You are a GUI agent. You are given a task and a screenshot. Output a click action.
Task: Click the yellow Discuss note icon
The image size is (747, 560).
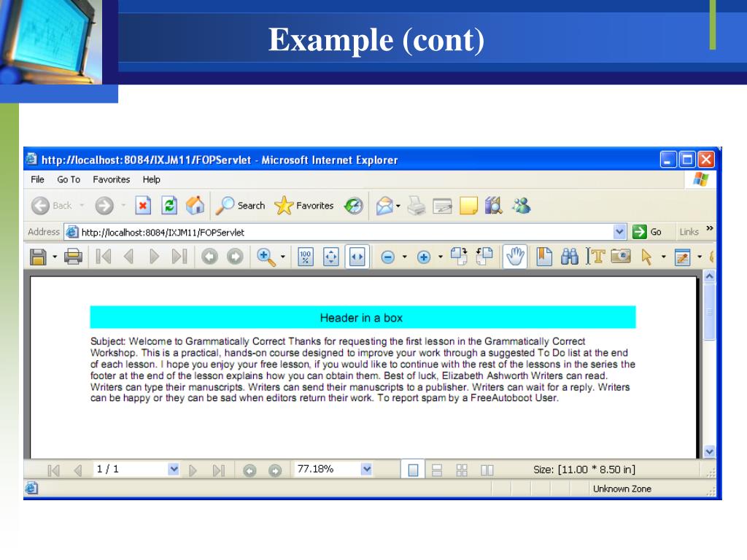click(469, 206)
